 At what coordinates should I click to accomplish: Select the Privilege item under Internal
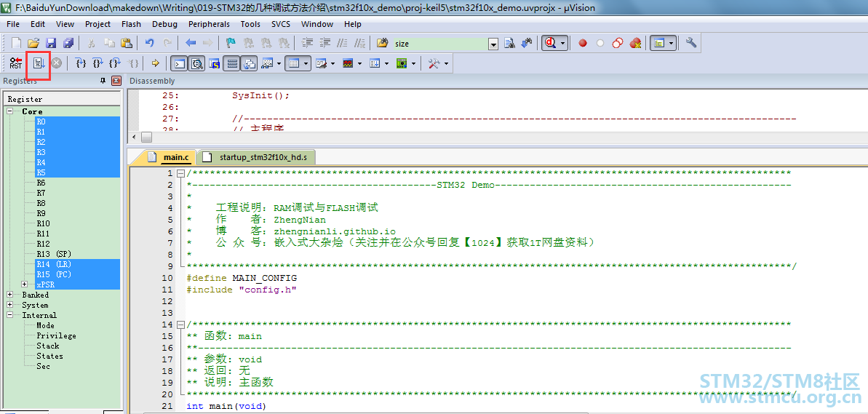click(x=57, y=335)
